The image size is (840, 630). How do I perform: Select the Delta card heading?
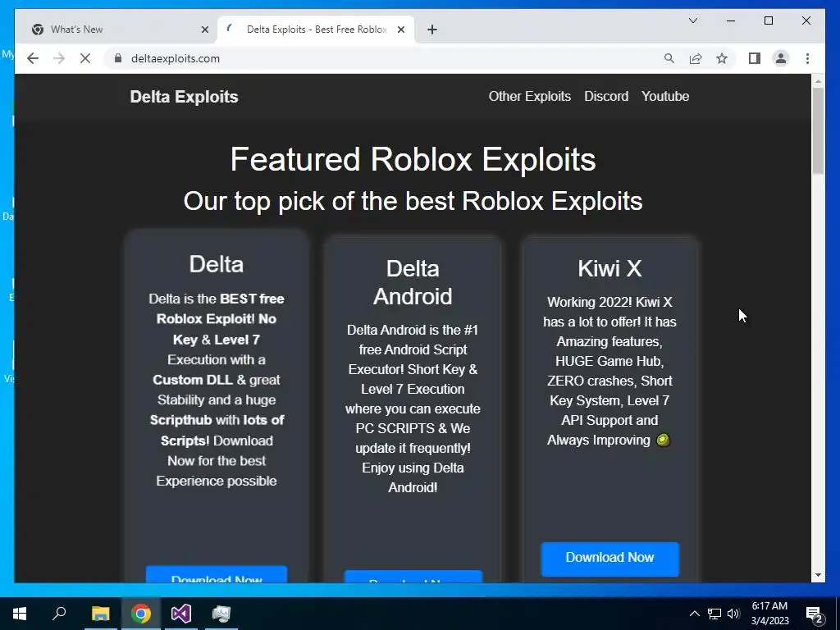pos(217,264)
